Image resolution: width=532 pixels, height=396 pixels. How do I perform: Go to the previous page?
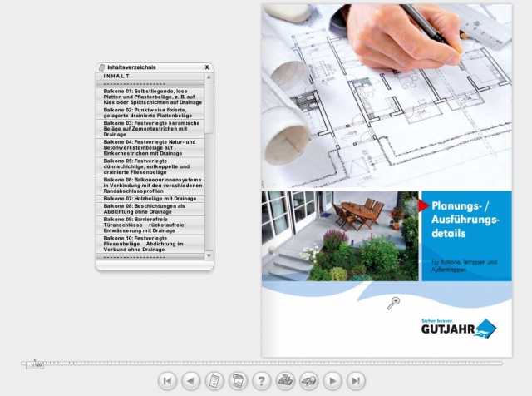tap(190, 380)
